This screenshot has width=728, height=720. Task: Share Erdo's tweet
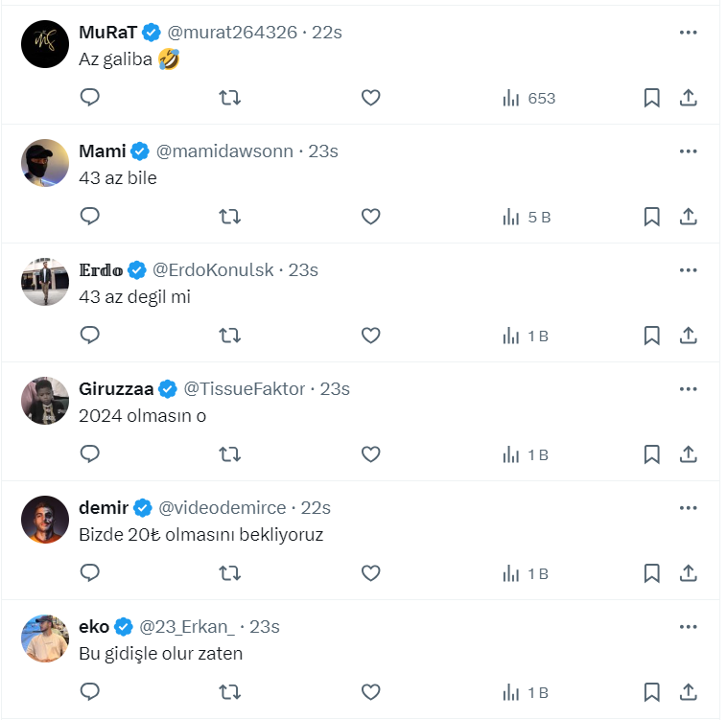[x=688, y=336]
